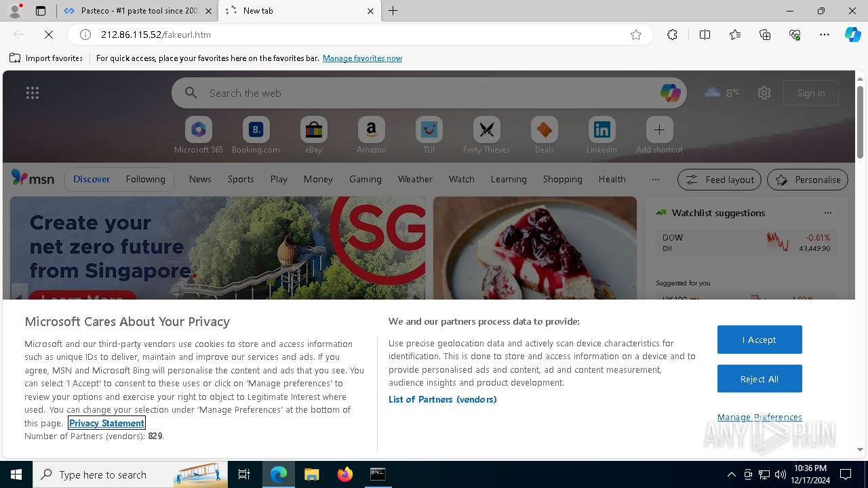Open the Booking.com shortcut
868x488 pixels.
coord(256,135)
